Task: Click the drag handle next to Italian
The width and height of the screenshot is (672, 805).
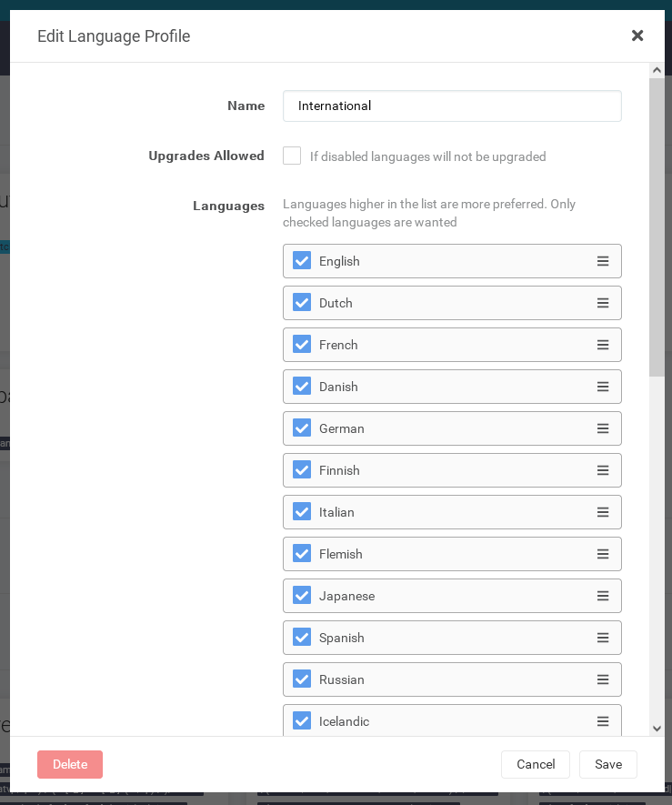Action: [x=603, y=512]
